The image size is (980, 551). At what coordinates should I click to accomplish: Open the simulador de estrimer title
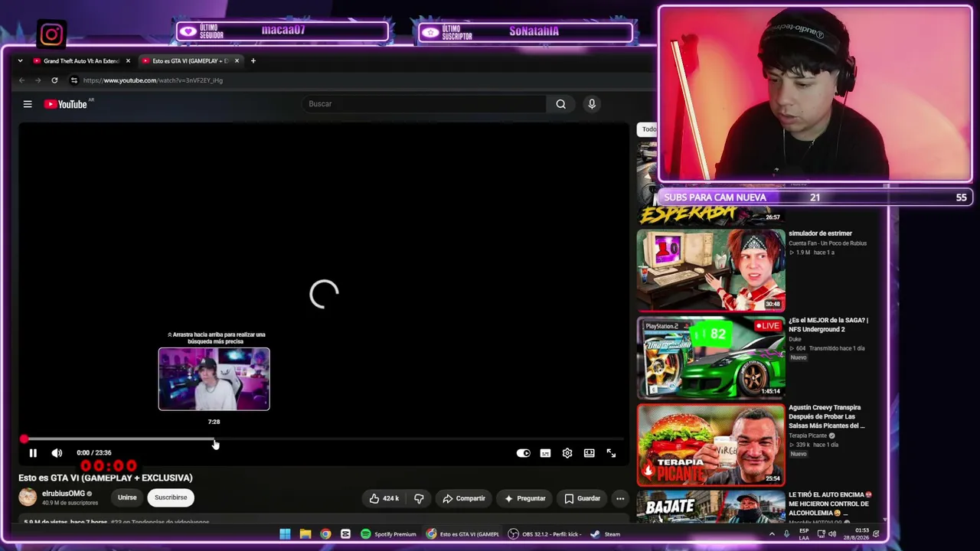[x=820, y=233]
